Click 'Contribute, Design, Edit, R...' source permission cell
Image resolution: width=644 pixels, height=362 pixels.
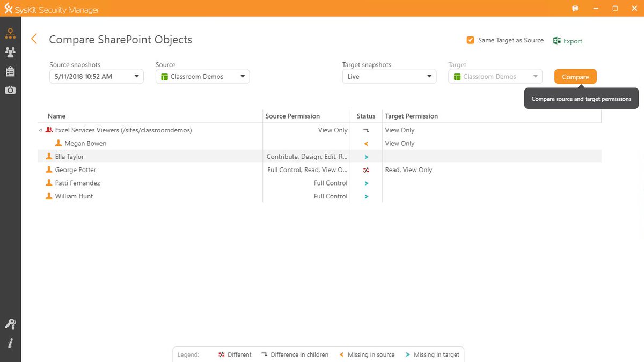pos(307,157)
